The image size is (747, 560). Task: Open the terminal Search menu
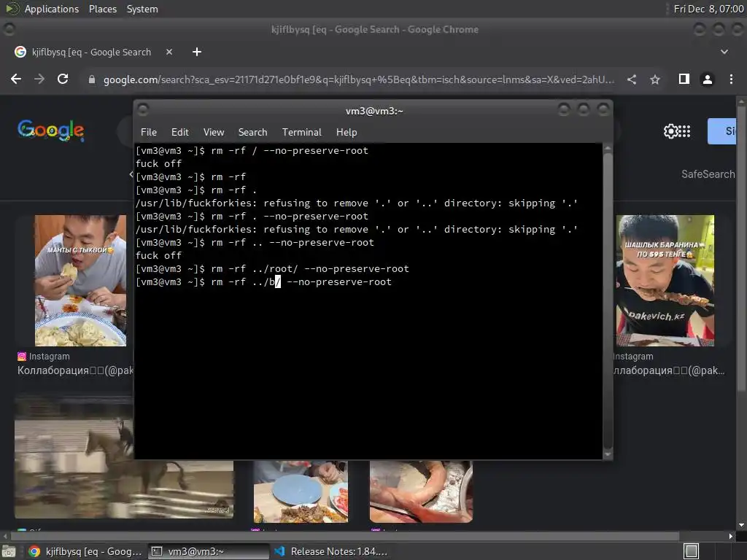[x=252, y=133]
